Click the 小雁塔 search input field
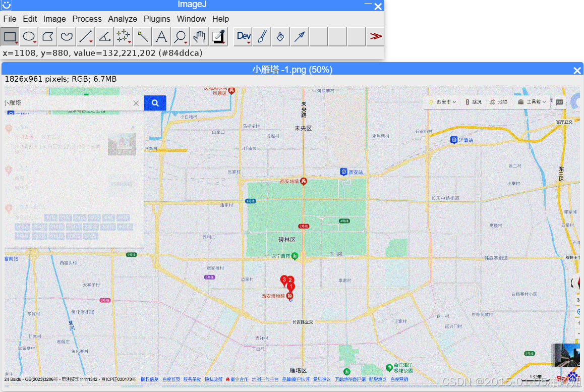This screenshot has width=584, height=392. tap(67, 103)
